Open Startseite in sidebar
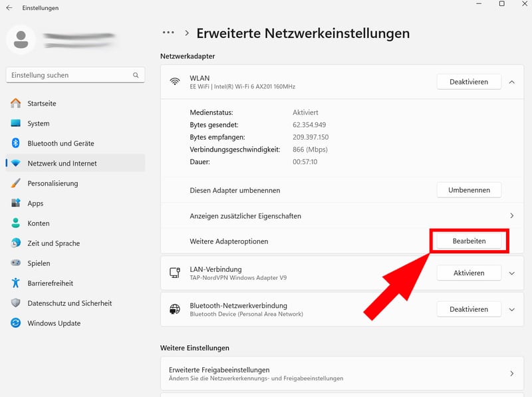This screenshot has height=397, width=532. point(75,103)
